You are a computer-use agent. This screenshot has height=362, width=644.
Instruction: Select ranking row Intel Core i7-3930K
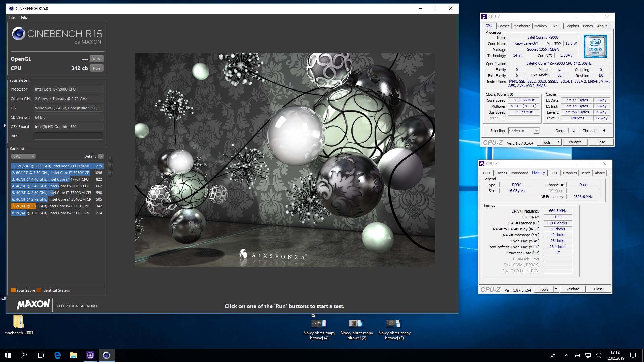click(x=57, y=173)
